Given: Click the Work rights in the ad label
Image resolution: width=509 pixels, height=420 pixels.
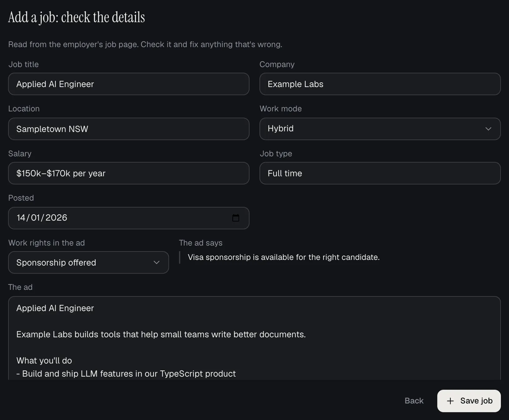Looking at the screenshot, I should pos(46,243).
